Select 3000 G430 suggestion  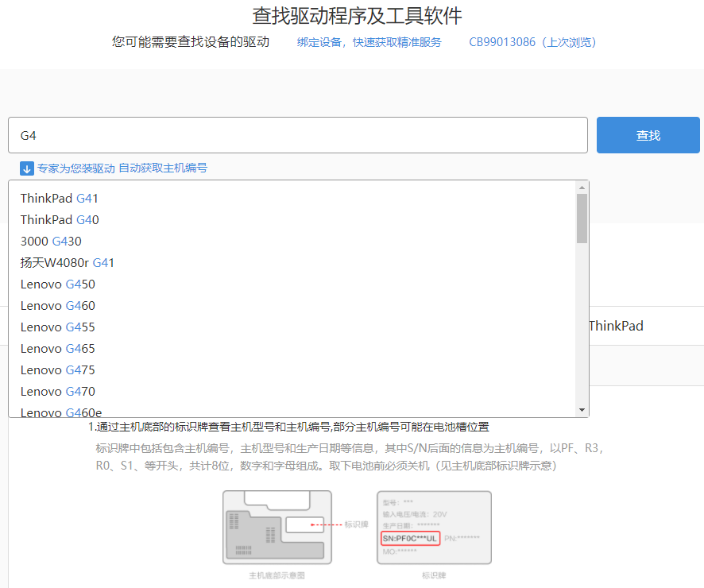point(51,242)
